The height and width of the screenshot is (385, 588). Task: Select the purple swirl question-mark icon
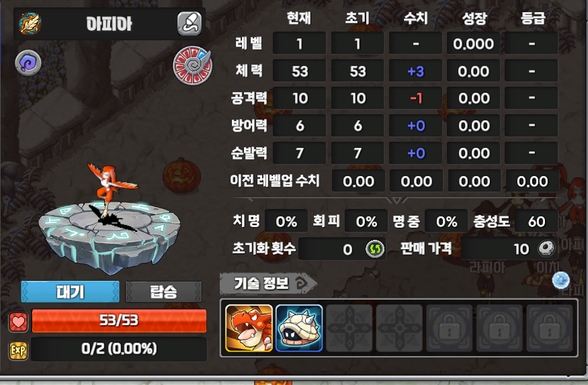click(28, 63)
